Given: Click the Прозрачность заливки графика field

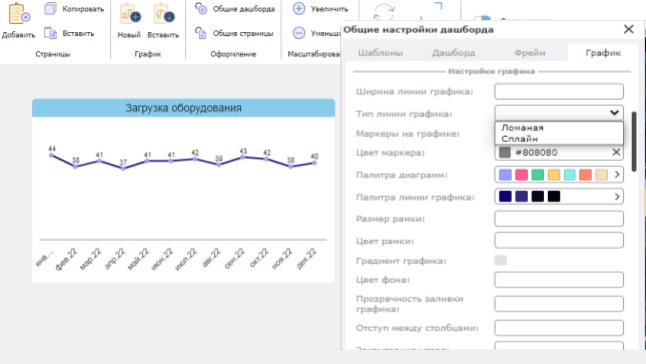Looking at the screenshot, I should point(559,304).
